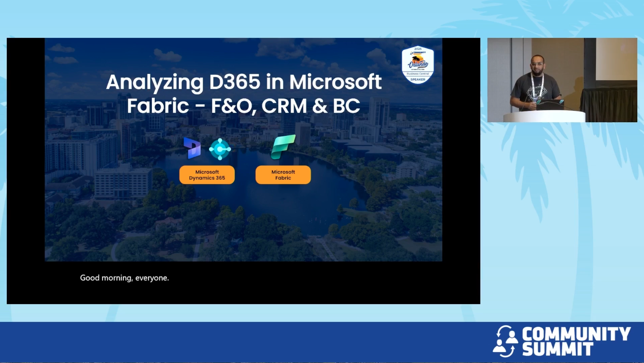Expand the Microsoft Fabric orange label
The image size is (644, 363).
(x=283, y=175)
